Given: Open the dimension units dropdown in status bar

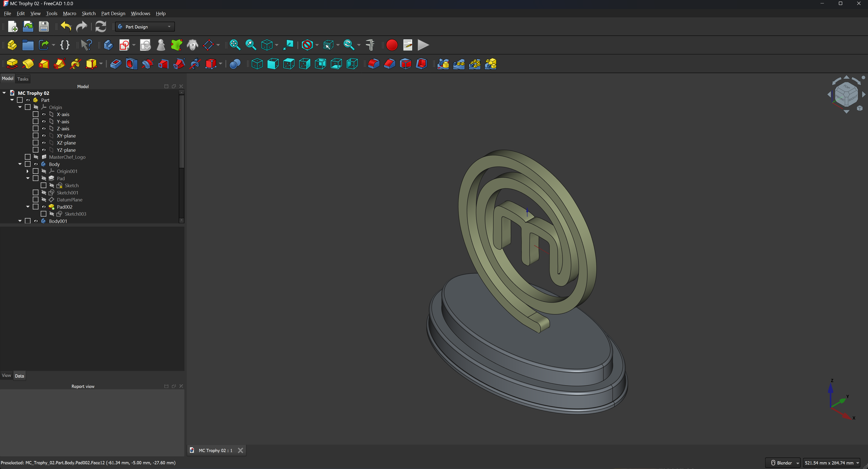Looking at the screenshot, I should coord(831,463).
